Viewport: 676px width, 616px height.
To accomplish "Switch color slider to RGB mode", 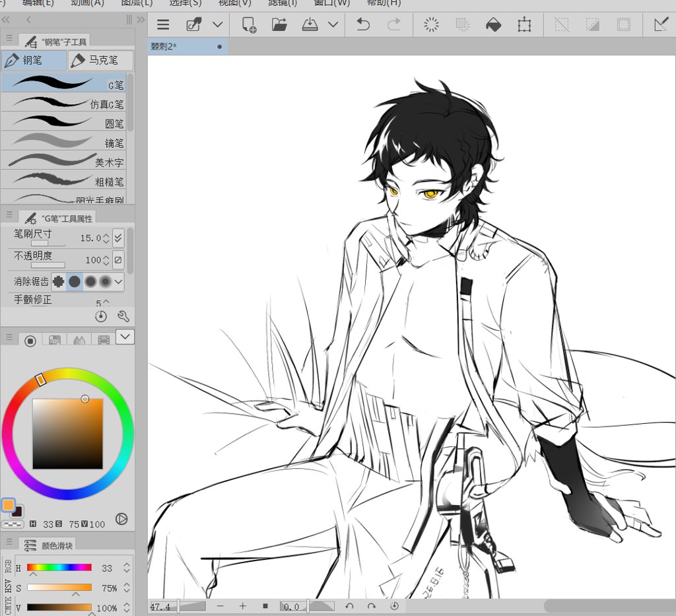I will (7, 566).
